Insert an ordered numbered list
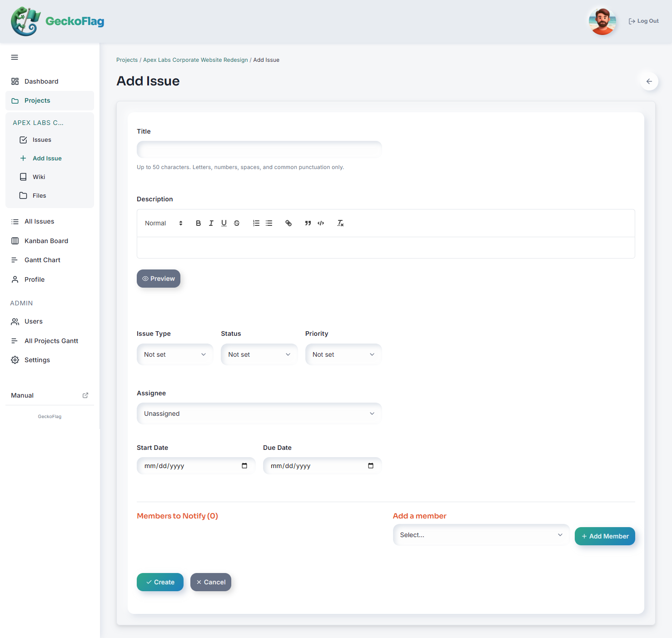 point(256,223)
